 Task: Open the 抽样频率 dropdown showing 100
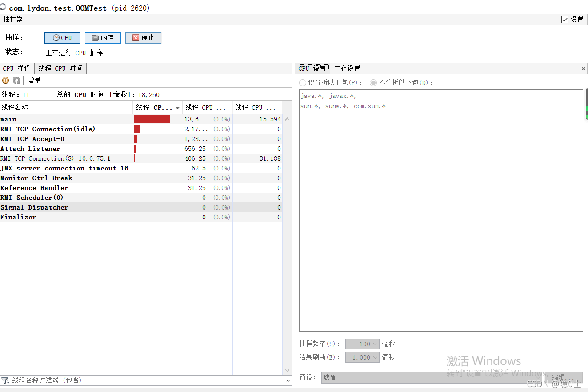362,344
